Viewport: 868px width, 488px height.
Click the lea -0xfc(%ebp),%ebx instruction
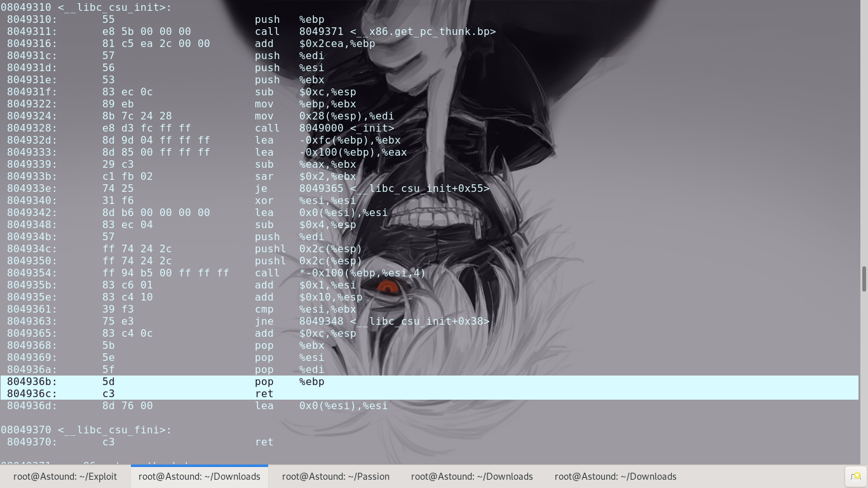pyautogui.click(x=327, y=140)
